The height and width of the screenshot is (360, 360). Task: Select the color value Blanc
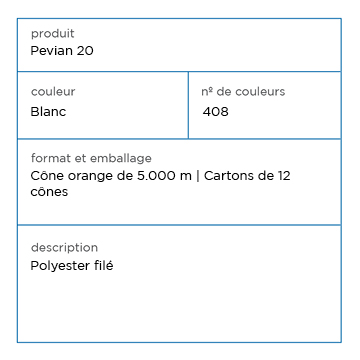coord(48,112)
